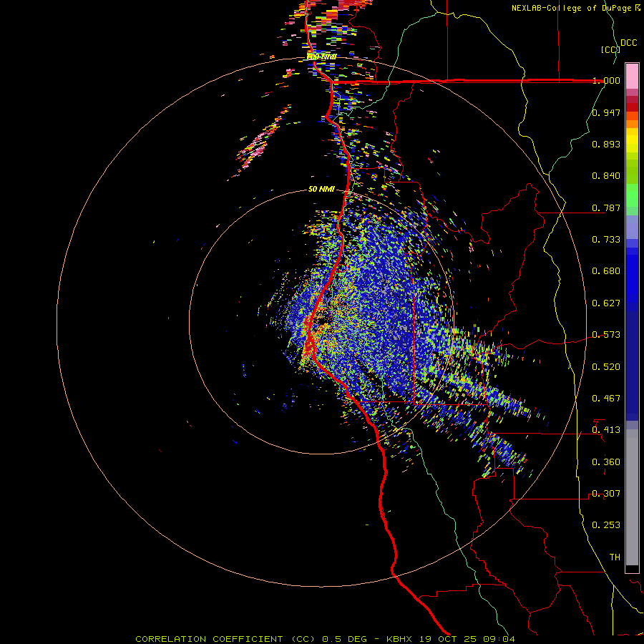
Task: Click the 0.253 scale value
Action: (606, 525)
